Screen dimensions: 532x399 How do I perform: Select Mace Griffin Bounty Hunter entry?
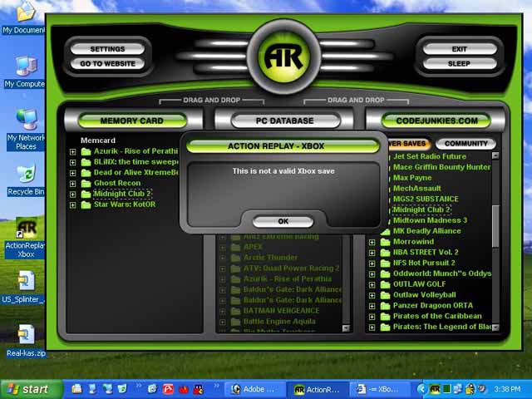441,167
